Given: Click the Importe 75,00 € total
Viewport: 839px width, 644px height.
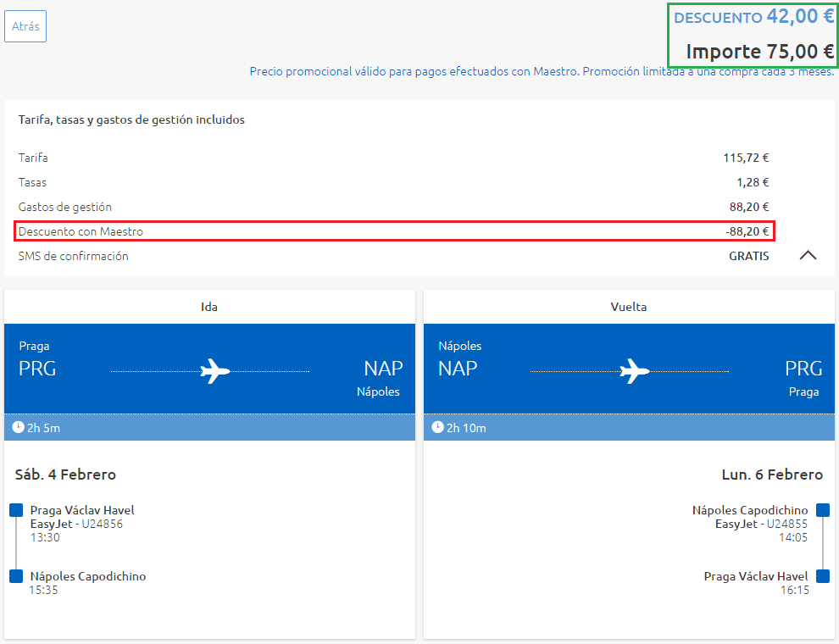Looking at the screenshot, I should tap(760, 52).
